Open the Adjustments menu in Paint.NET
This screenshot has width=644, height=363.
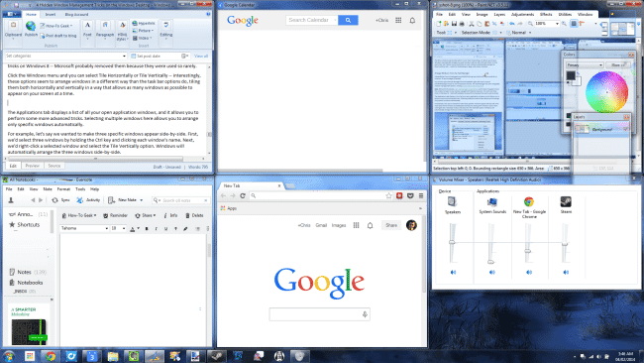522,14
